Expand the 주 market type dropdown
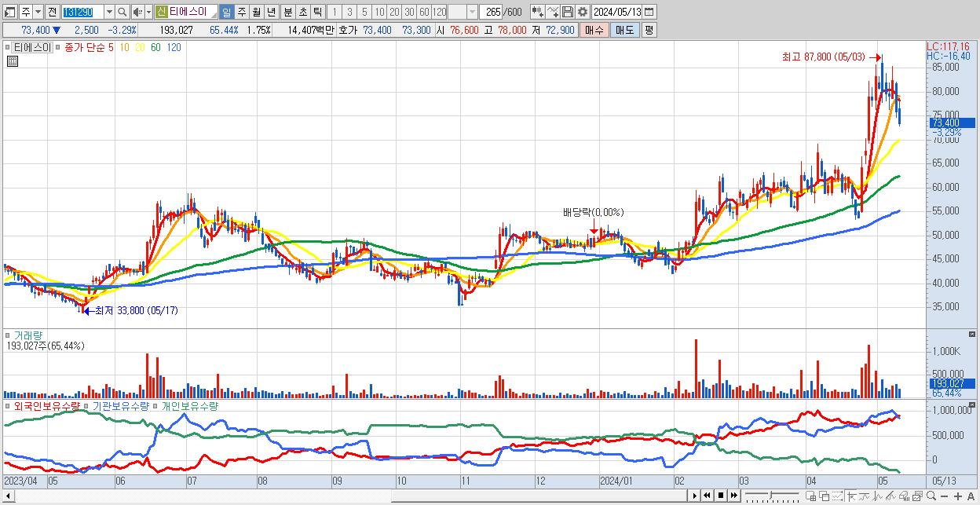This screenshot has width=980, height=505. coord(38,12)
